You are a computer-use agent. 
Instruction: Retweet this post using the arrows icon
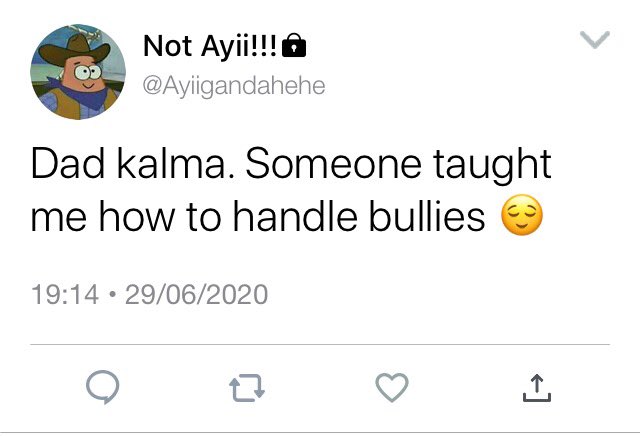(x=247, y=387)
